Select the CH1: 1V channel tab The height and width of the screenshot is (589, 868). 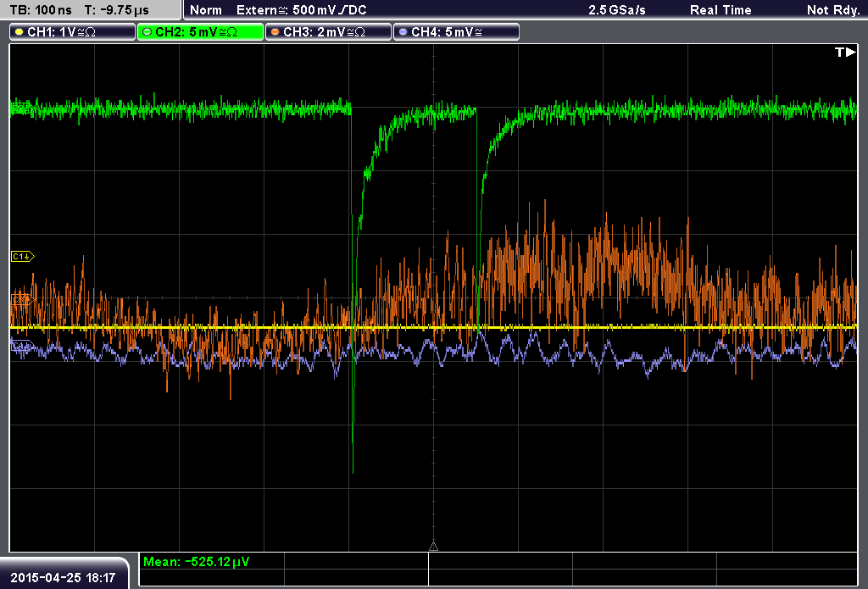click(x=73, y=32)
